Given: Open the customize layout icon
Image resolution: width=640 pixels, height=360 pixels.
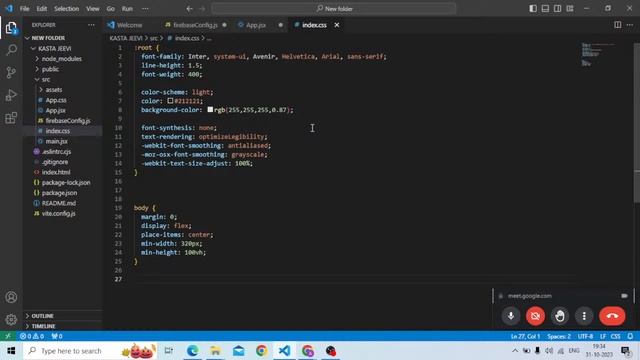Looking at the screenshot, I should tap(570, 9).
